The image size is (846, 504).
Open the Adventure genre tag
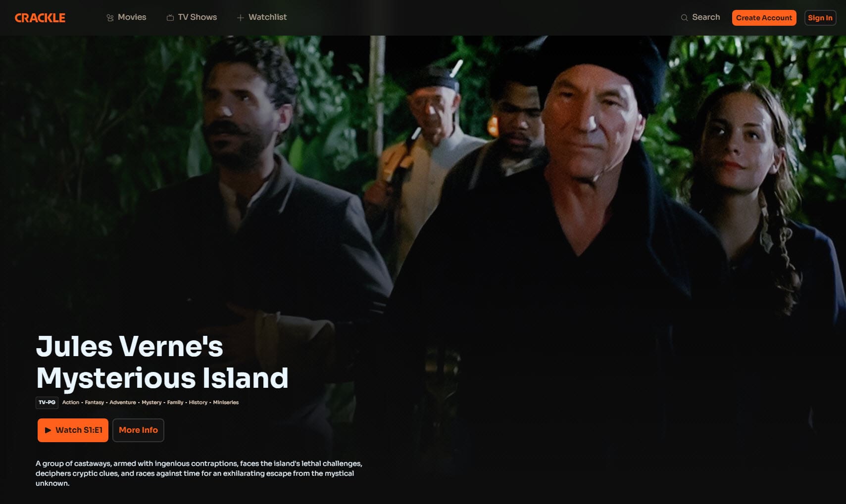click(123, 403)
